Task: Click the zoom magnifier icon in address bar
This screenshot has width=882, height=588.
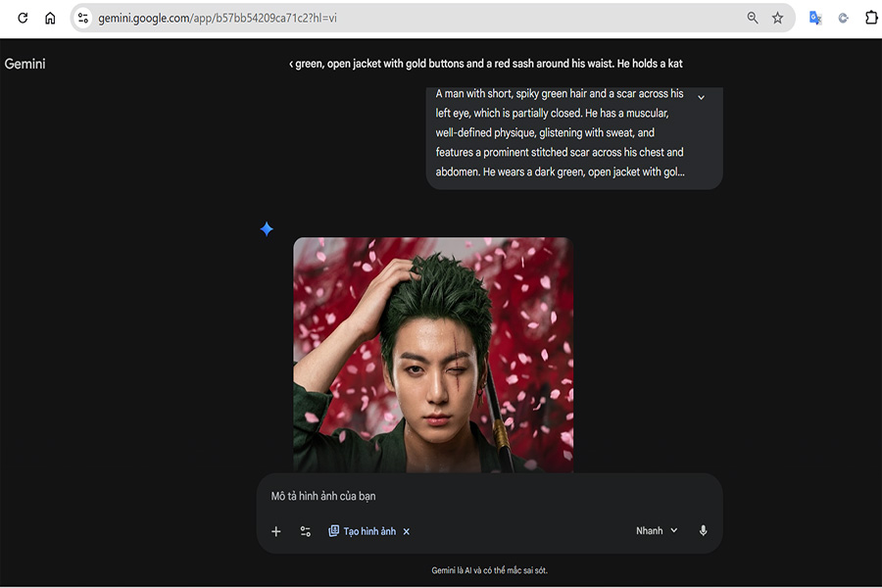Action: click(x=753, y=18)
